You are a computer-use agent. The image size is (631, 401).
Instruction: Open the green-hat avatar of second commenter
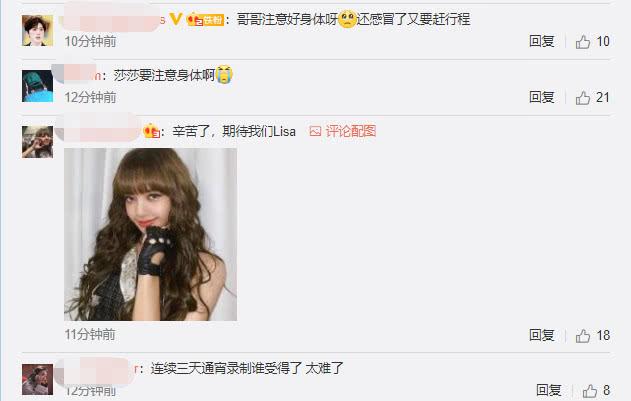tap(37, 86)
